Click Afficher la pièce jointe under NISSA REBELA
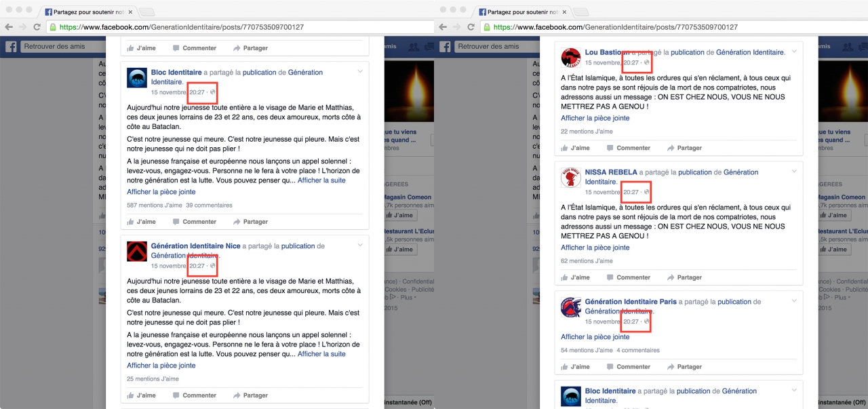The height and width of the screenshot is (409, 868). [595, 248]
